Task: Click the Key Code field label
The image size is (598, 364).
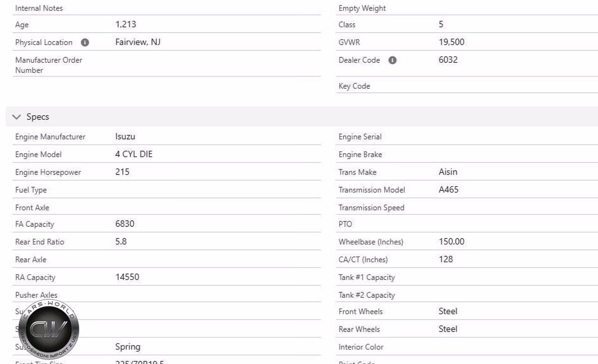Action: coord(354,86)
